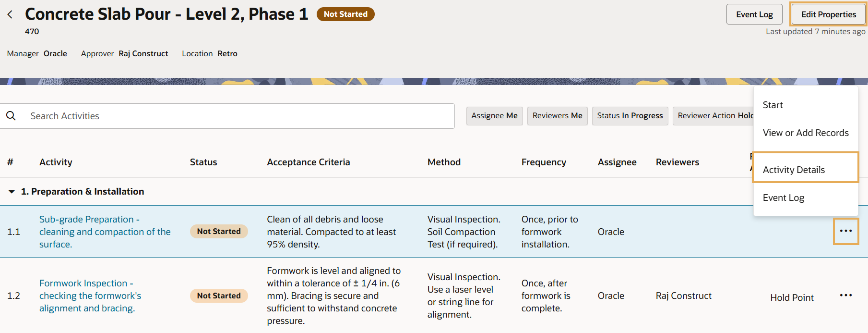The height and width of the screenshot is (333, 868).
Task: Toggle the Assignee Me filter
Action: (x=494, y=116)
